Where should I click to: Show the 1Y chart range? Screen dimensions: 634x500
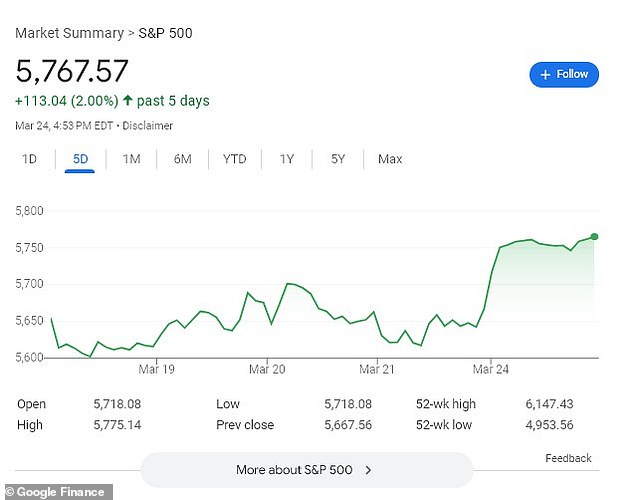(287, 159)
